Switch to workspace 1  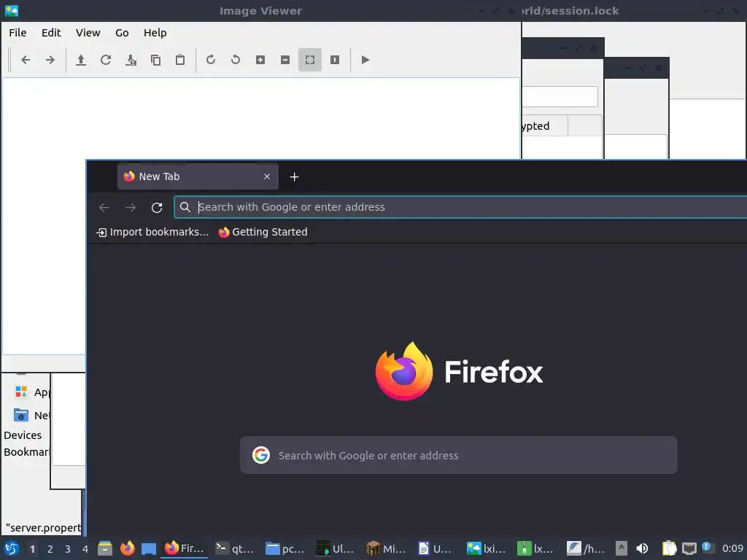coord(32,549)
